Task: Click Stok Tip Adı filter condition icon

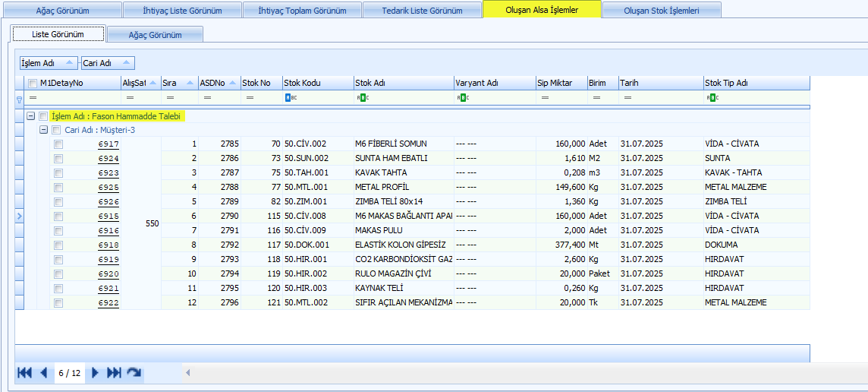Action: (712, 98)
